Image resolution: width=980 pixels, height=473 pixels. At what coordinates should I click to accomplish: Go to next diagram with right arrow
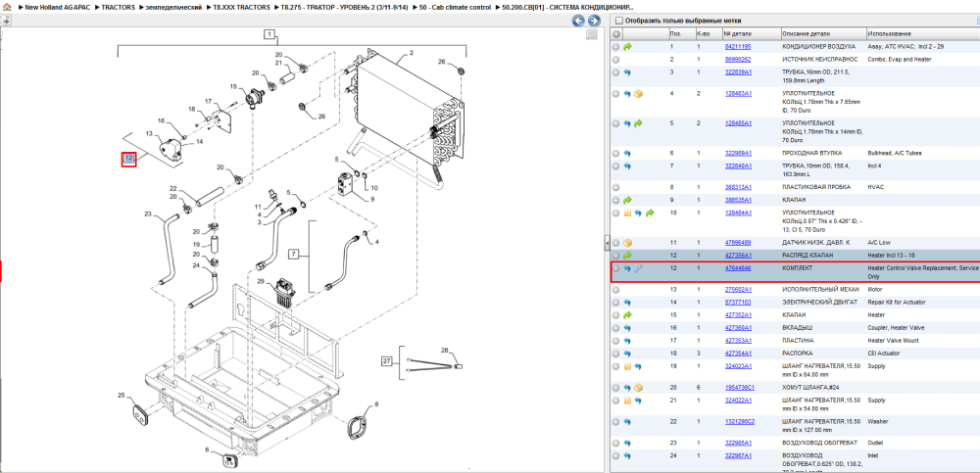tap(594, 21)
